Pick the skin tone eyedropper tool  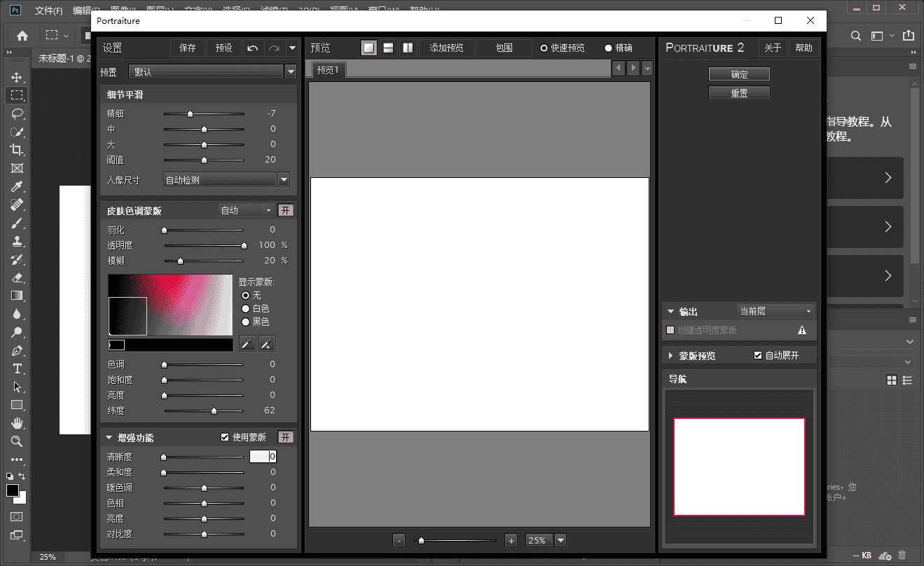pyautogui.click(x=247, y=343)
